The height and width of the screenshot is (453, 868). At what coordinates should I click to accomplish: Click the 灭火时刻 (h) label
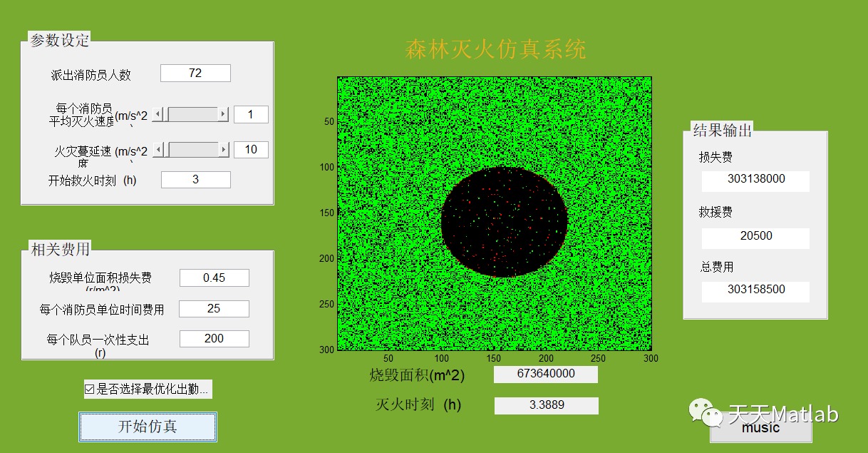point(419,405)
